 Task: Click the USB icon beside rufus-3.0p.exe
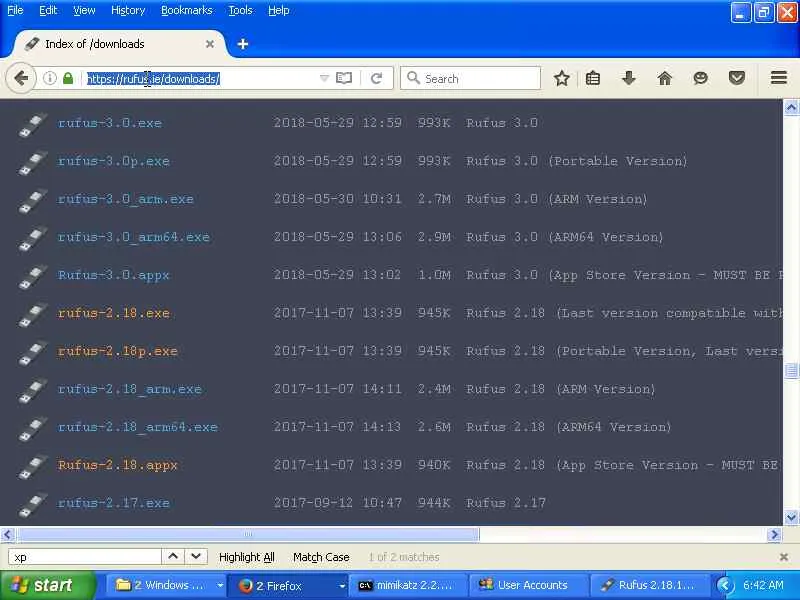tap(33, 163)
